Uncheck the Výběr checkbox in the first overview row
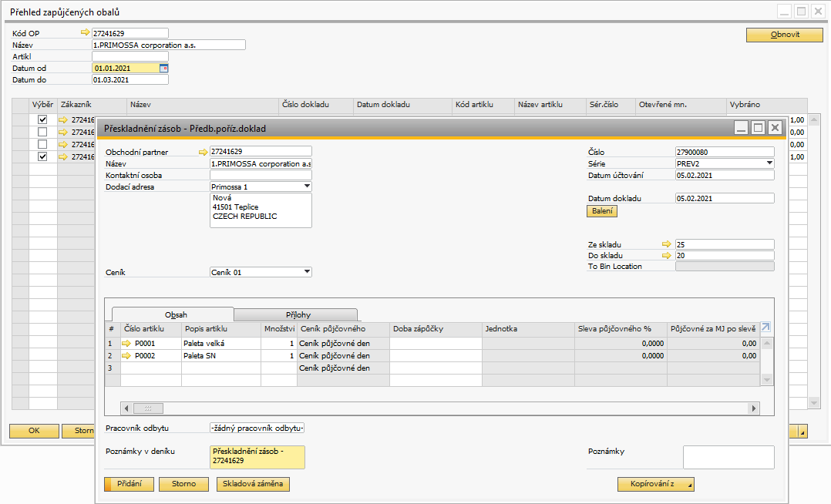831x504 pixels. click(42, 119)
